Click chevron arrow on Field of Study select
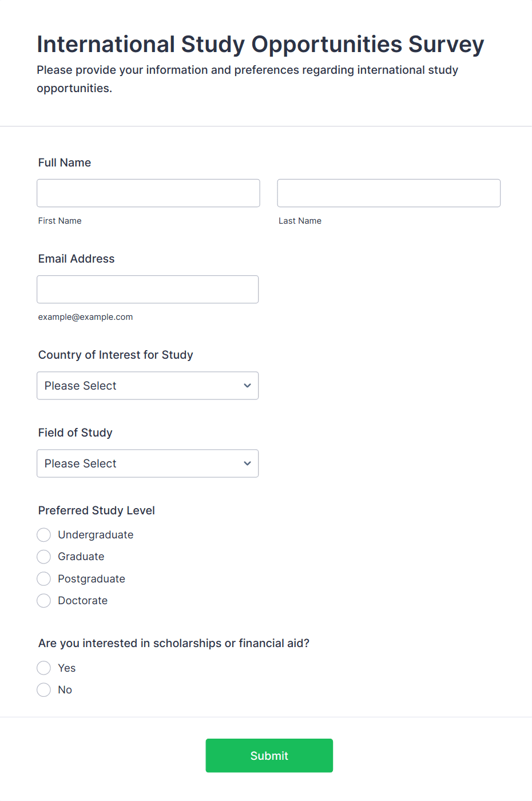Screen dimensions: 532x801 (x=247, y=463)
